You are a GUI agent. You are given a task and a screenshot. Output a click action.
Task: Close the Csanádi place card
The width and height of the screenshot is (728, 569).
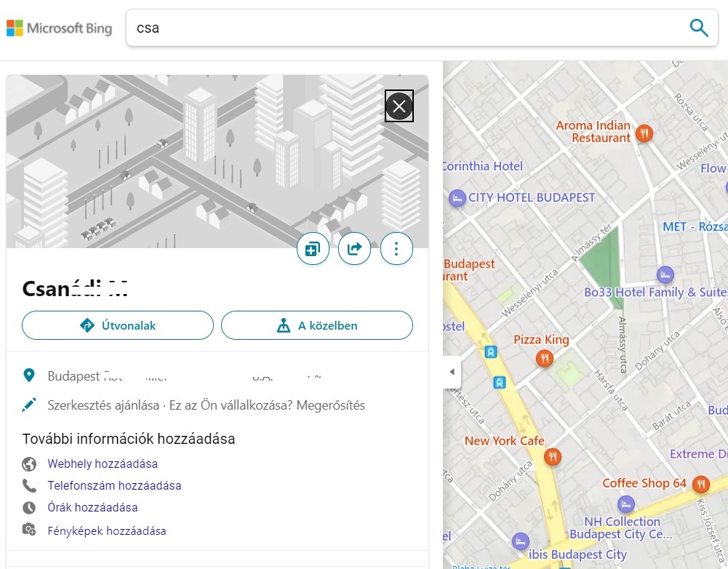[x=399, y=106]
